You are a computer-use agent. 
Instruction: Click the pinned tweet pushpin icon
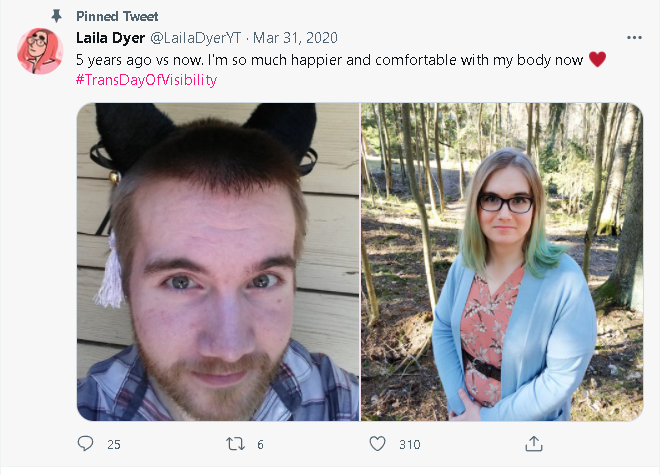coord(56,16)
